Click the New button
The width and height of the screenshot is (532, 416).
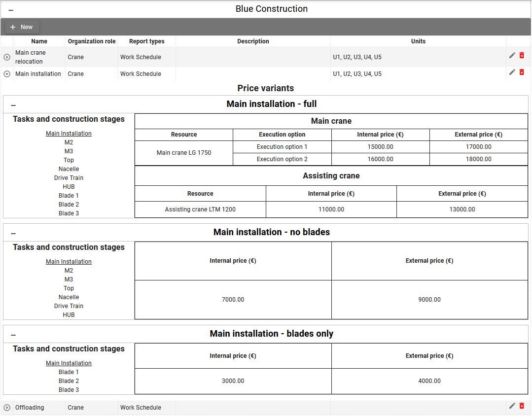pyautogui.click(x=22, y=27)
